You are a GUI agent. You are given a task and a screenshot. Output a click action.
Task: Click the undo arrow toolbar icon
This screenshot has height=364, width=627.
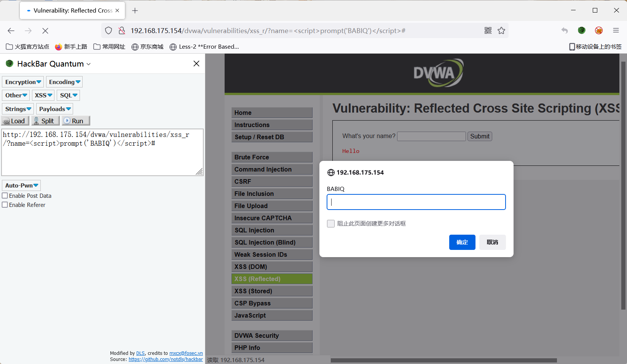(565, 30)
